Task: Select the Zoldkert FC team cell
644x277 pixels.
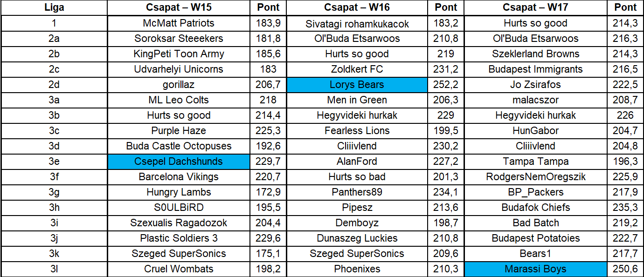Action: [357, 69]
